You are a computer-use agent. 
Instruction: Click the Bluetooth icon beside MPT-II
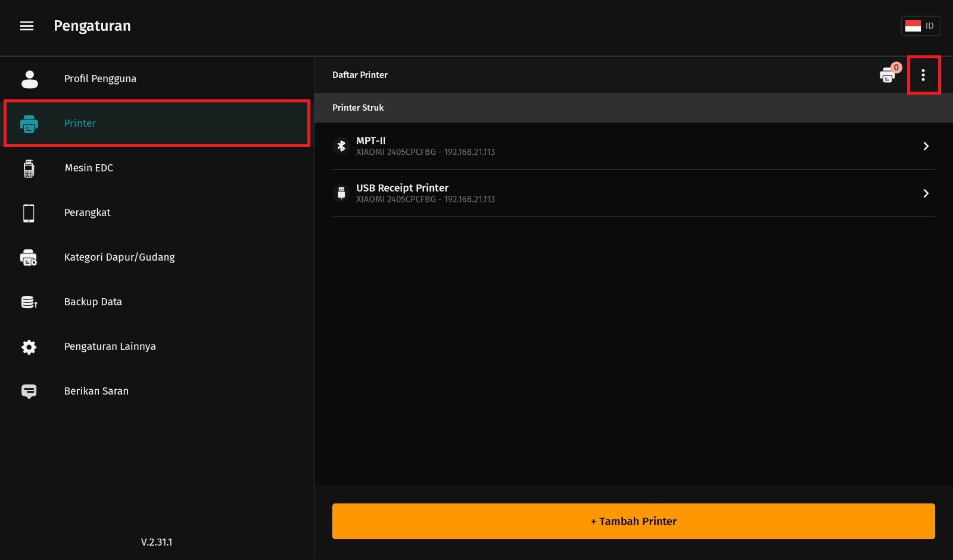341,146
